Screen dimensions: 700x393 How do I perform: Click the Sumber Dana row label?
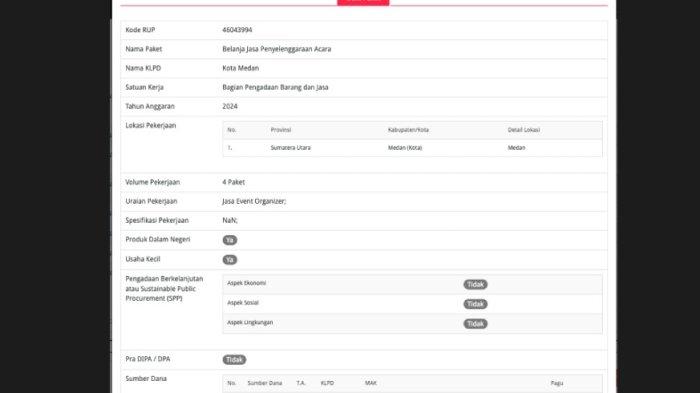pos(146,379)
